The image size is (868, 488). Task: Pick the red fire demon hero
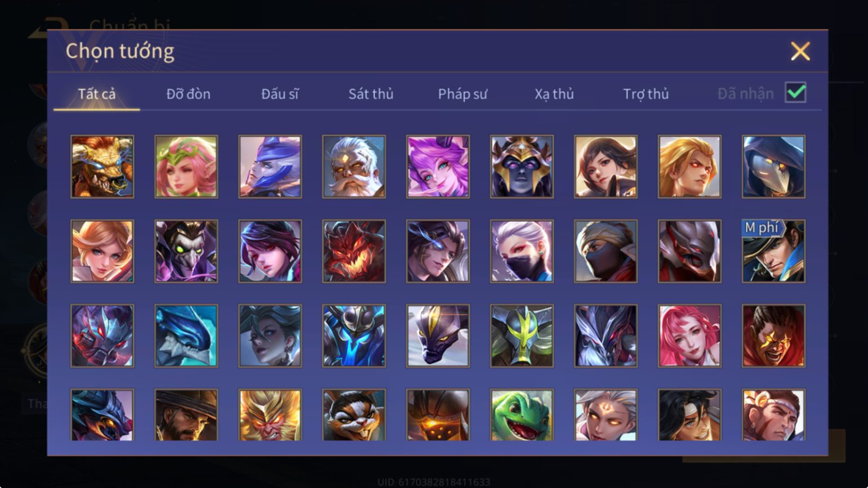click(x=354, y=251)
